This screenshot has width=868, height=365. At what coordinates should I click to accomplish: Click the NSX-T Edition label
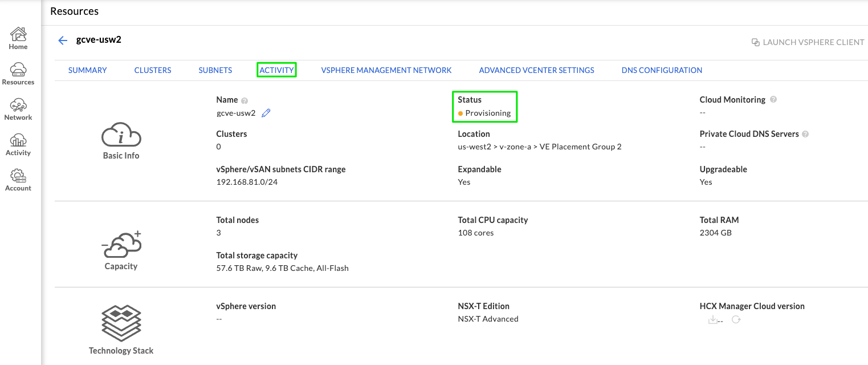click(x=483, y=306)
